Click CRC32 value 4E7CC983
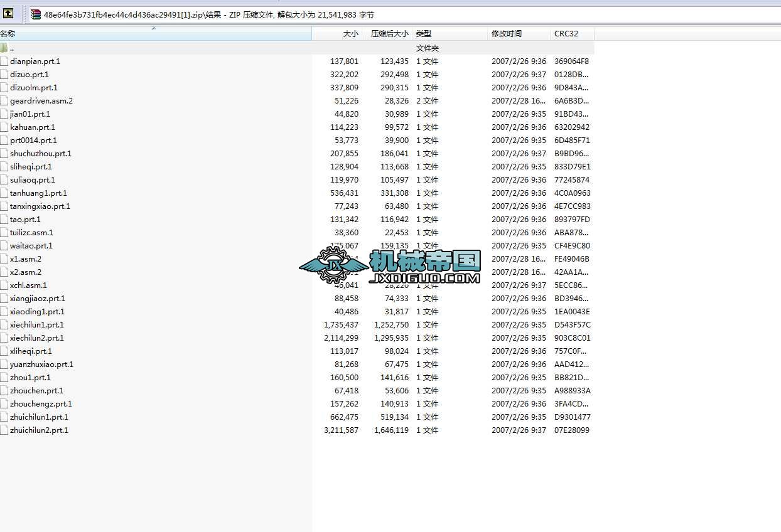The width and height of the screenshot is (781, 532). pos(572,206)
